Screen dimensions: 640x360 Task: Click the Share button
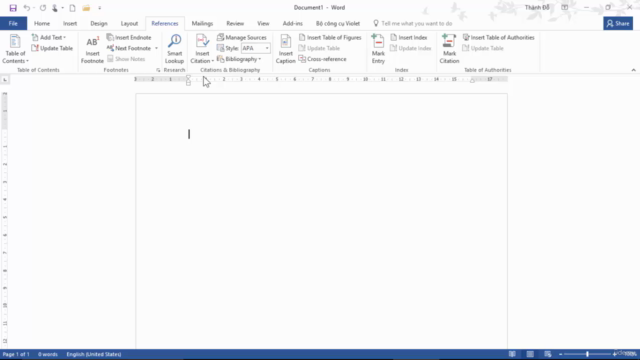pos(618,23)
